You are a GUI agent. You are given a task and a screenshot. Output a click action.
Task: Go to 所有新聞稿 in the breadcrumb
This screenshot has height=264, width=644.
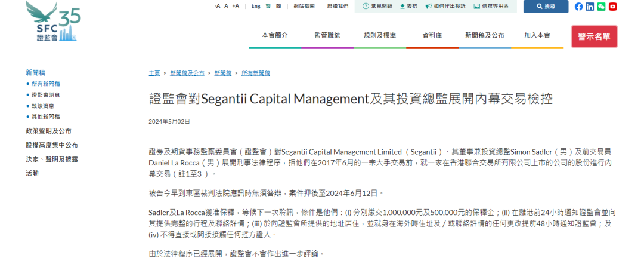coord(256,73)
